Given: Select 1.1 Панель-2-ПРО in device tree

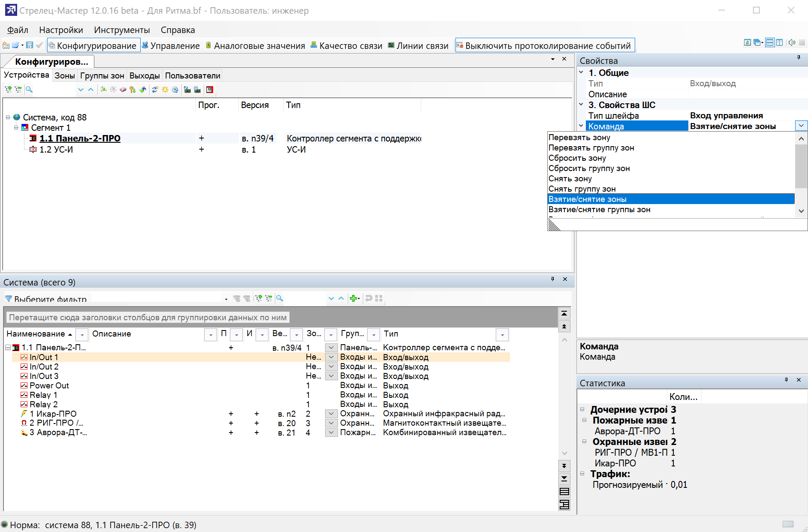Looking at the screenshot, I should 80,138.
